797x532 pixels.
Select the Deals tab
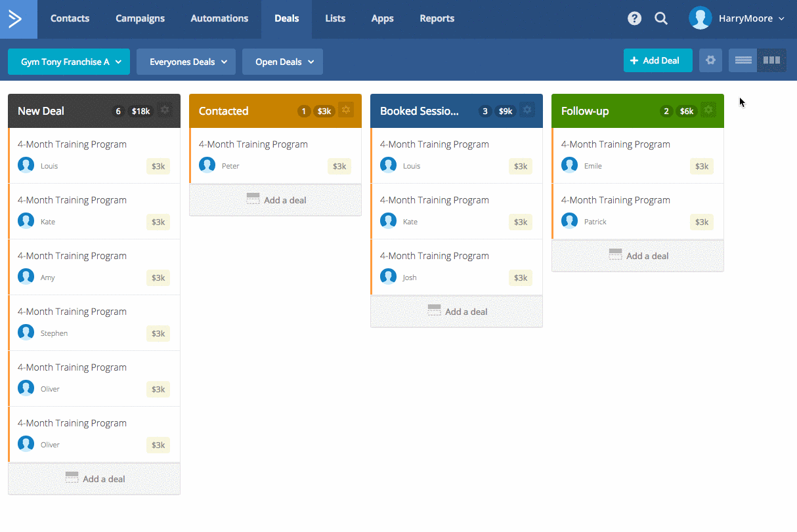point(286,18)
